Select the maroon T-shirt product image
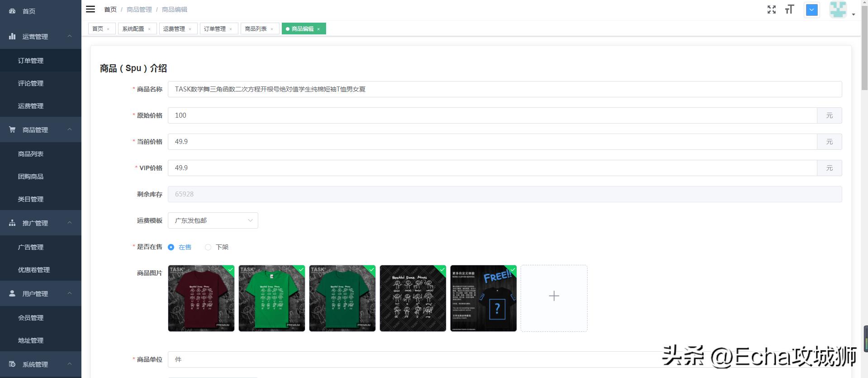The image size is (868, 378). click(201, 298)
